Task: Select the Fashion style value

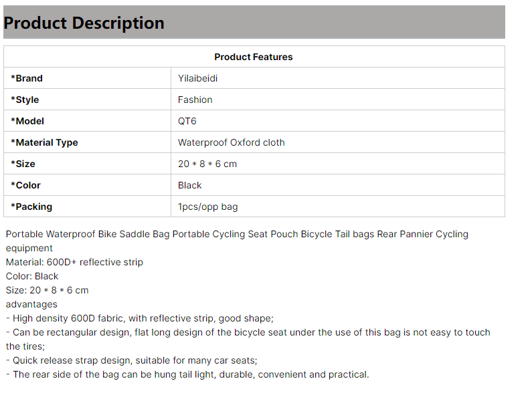Action: click(x=195, y=100)
